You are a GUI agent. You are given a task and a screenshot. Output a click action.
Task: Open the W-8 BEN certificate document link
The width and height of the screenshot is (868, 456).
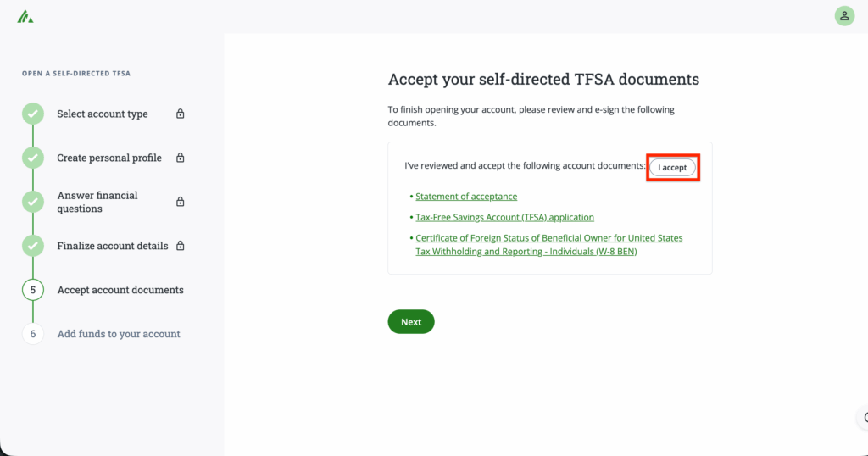click(548, 245)
